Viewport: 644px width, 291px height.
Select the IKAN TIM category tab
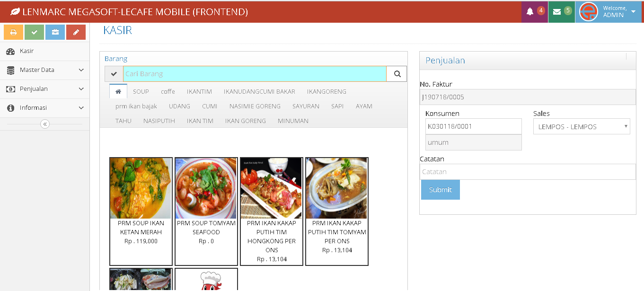click(x=200, y=121)
